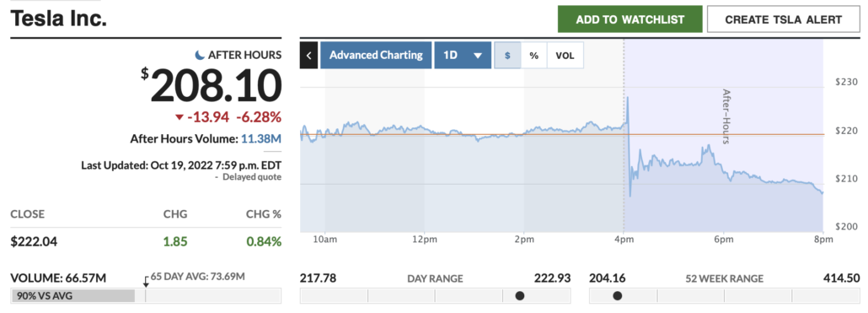Click the Tesla Inc. heading

(59, 19)
